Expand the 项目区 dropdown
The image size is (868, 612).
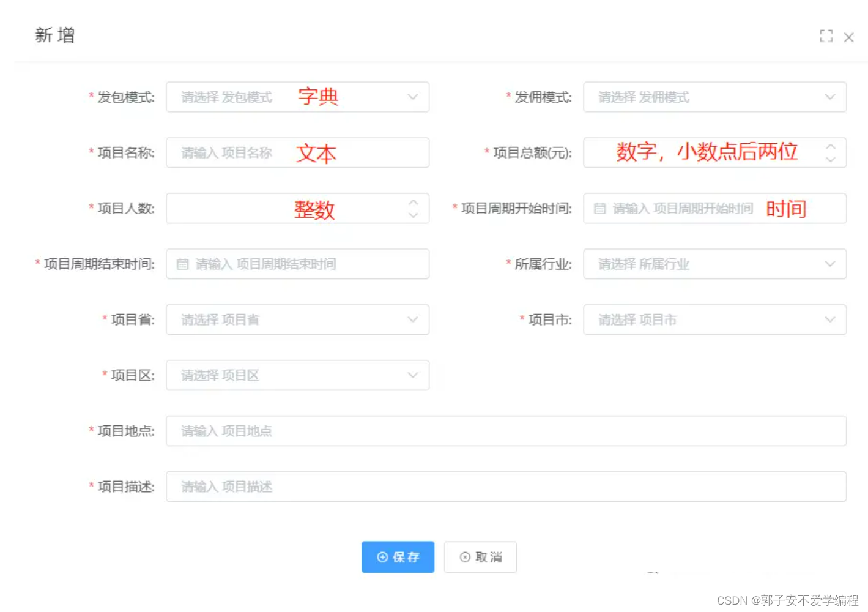pos(297,376)
